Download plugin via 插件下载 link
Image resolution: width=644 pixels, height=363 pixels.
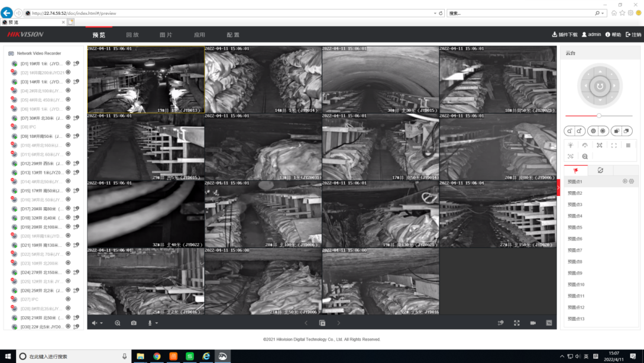coord(565,34)
